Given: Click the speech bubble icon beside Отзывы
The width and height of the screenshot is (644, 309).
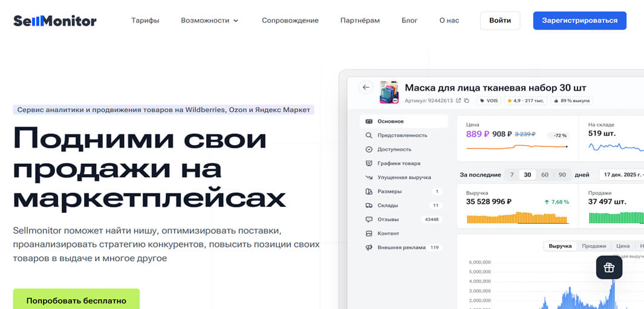Looking at the screenshot, I should tap(369, 219).
